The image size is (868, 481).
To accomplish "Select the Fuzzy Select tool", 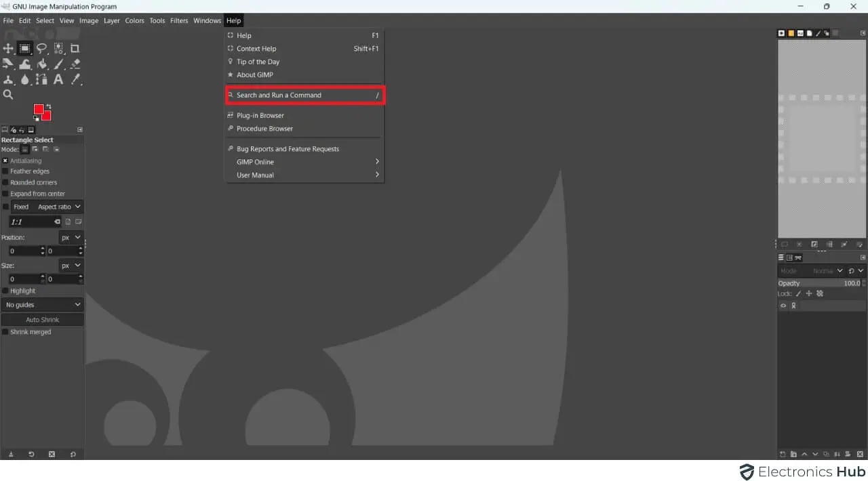I will (x=59, y=48).
